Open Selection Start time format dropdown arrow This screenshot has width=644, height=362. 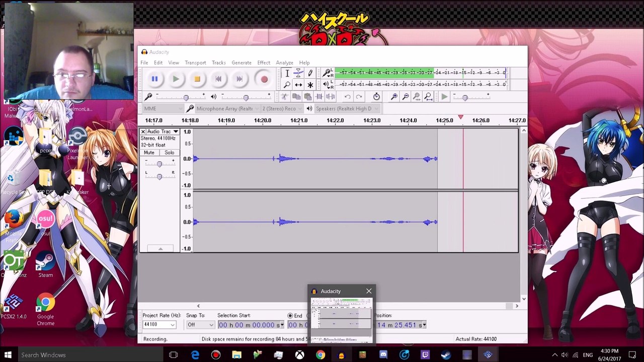click(x=282, y=325)
